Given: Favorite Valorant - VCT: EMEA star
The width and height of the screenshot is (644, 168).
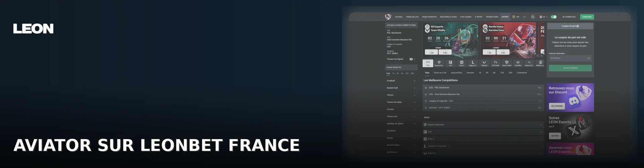Looking at the screenshot, I should click(426, 108).
